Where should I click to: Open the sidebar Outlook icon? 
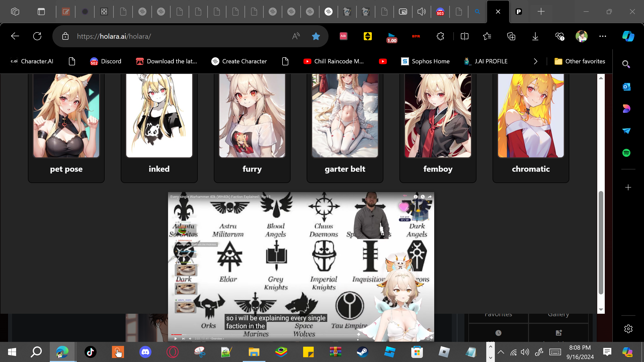click(x=626, y=87)
